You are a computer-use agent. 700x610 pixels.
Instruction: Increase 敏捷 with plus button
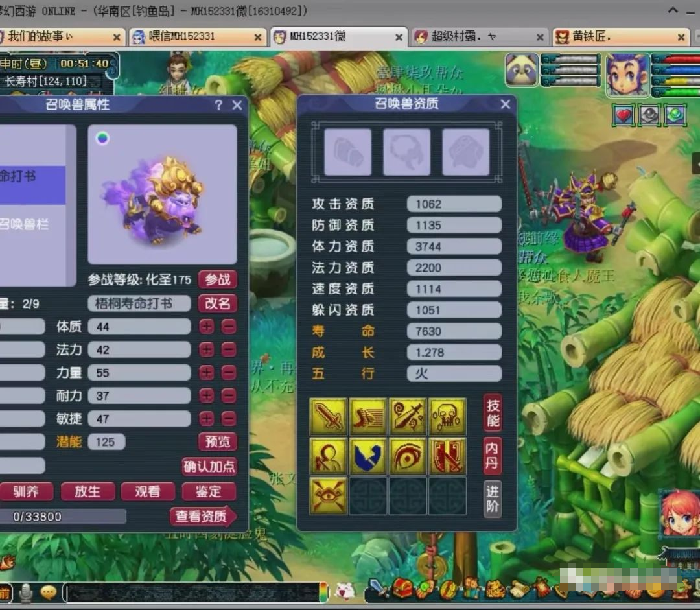coord(207,419)
